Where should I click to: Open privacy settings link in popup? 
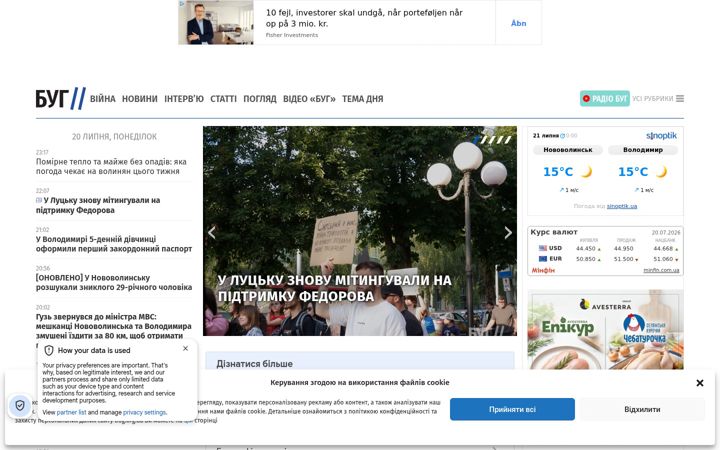144,412
